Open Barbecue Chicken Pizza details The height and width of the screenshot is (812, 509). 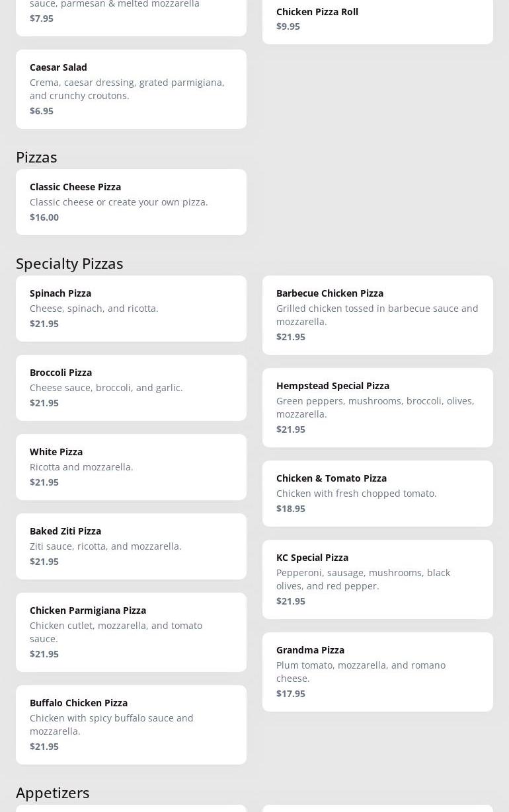[x=377, y=314]
